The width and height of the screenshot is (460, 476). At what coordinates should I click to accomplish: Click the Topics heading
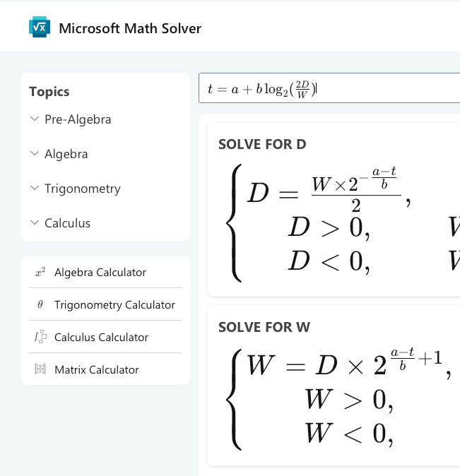coord(49,92)
